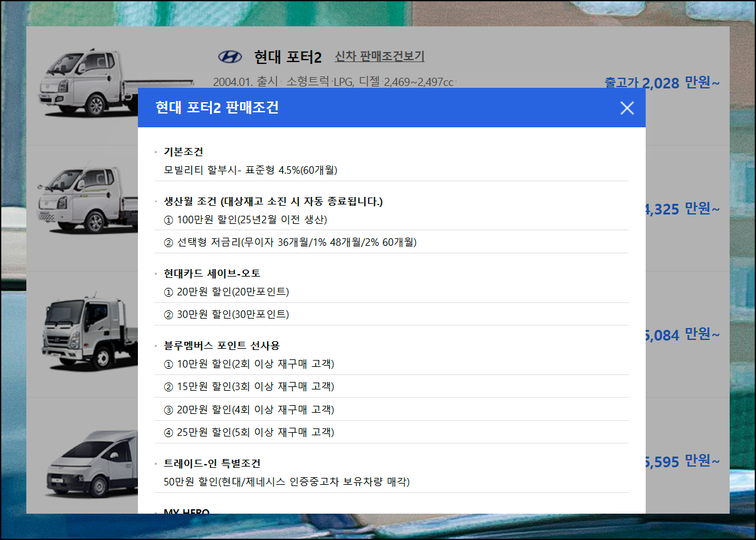Viewport: 756px width, 540px height.
Task: Open the gray Mighty truck thumbnail
Action: click(x=90, y=334)
